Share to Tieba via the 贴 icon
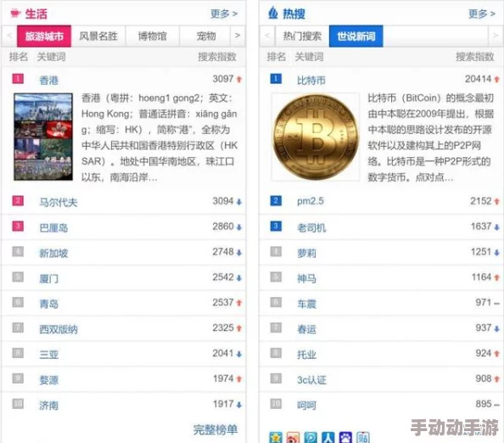 pos(363,438)
